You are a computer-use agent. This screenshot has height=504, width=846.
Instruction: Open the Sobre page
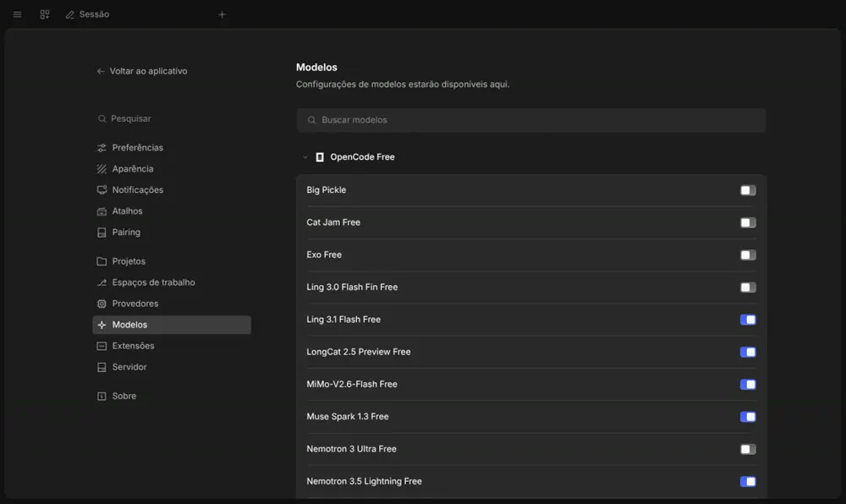172,397
